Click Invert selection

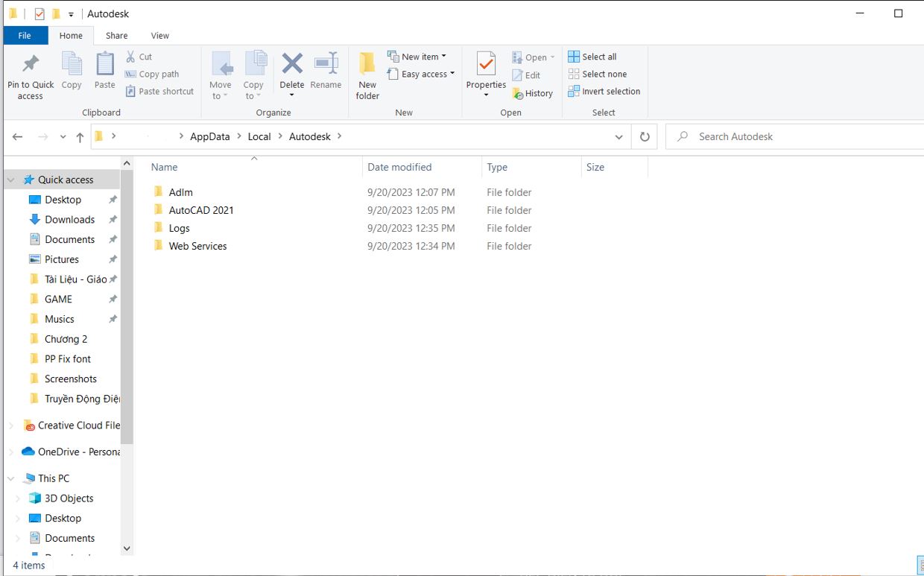[x=604, y=91]
